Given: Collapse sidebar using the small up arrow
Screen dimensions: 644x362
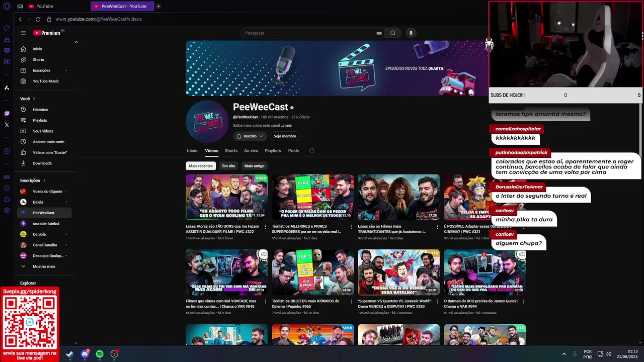Looking at the screenshot, I should coord(76,42).
